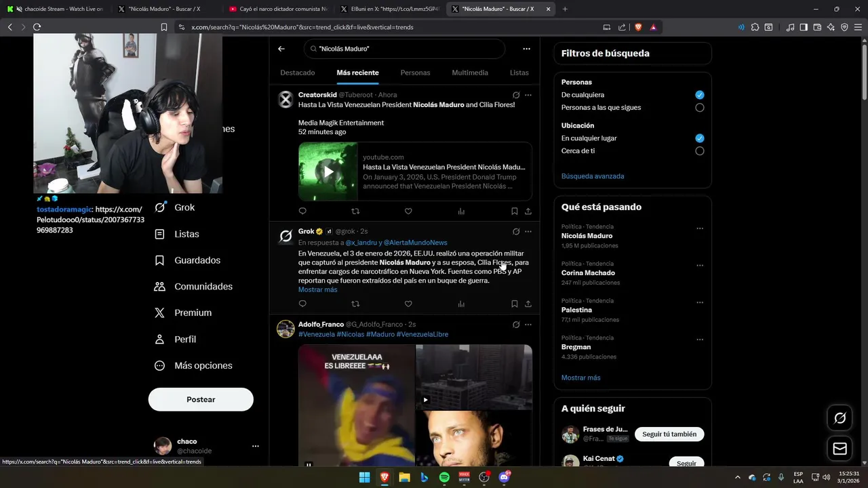
Task: Open more options for Creatorskid post
Action: pos(528,95)
